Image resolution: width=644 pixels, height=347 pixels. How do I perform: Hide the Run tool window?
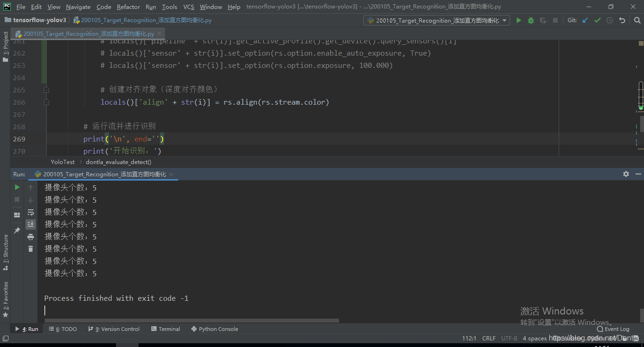(637, 174)
